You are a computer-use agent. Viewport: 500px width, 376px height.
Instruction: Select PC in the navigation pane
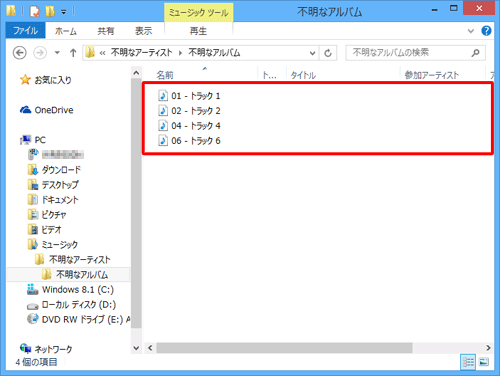pos(40,140)
